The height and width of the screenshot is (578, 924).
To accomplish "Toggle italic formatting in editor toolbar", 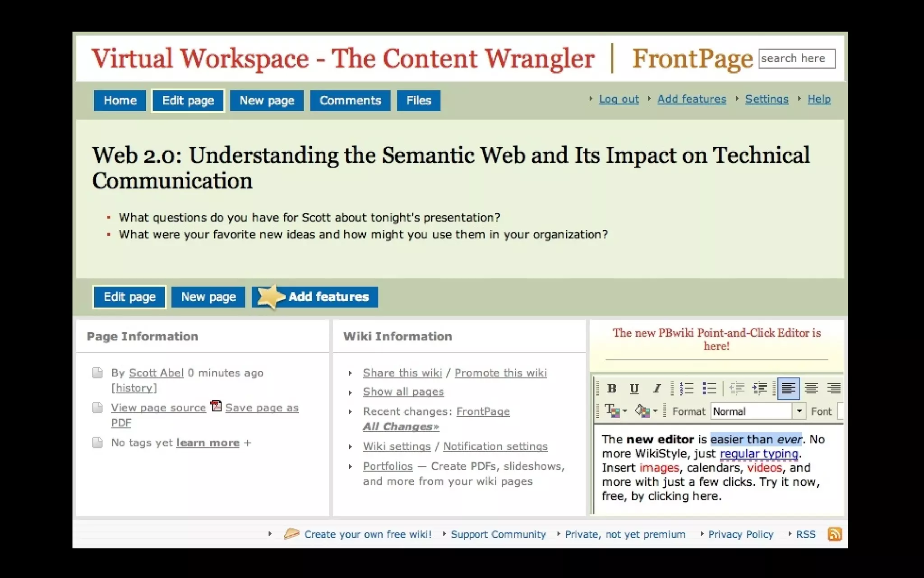I will pyautogui.click(x=656, y=388).
